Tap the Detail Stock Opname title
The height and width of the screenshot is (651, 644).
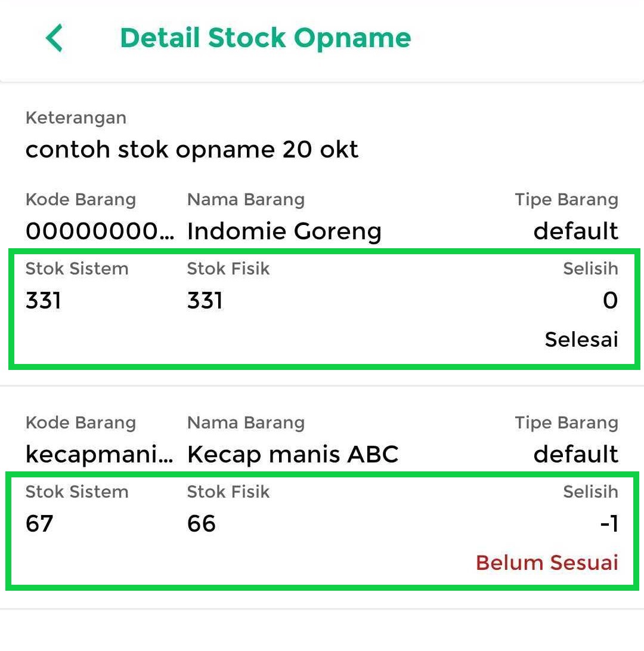coord(265,38)
